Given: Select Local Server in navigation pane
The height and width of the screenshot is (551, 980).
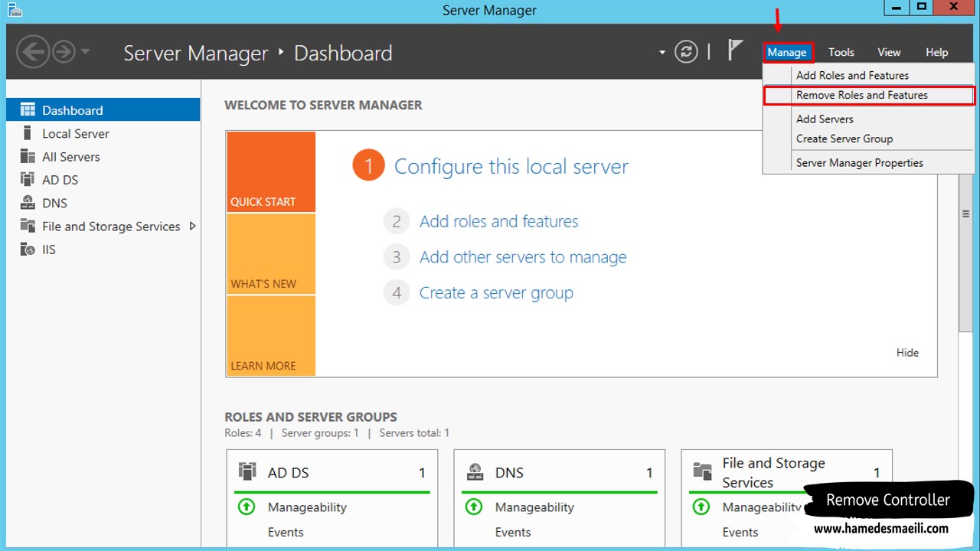Looking at the screenshot, I should tap(103, 133).
